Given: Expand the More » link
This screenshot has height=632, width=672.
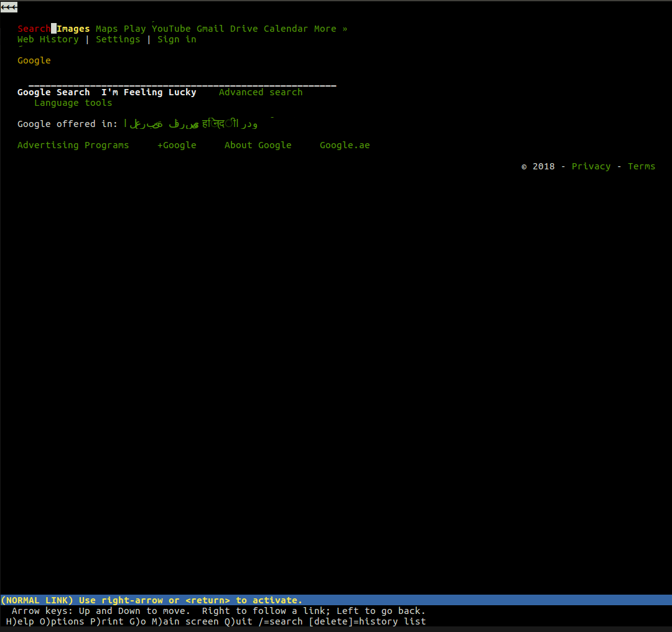Looking at the screenshot, I should (x=330, y=29).
